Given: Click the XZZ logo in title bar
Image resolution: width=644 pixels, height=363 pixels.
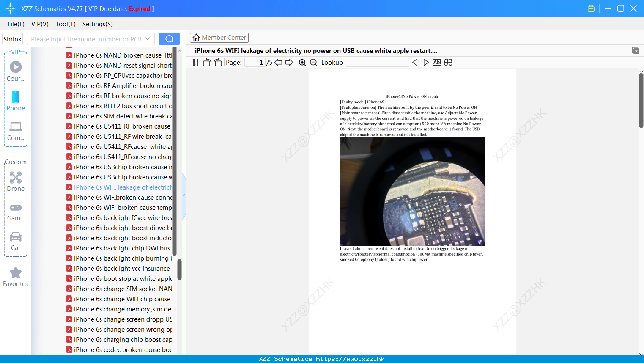Looking at the screenshot, I should [x=11, y=8].
